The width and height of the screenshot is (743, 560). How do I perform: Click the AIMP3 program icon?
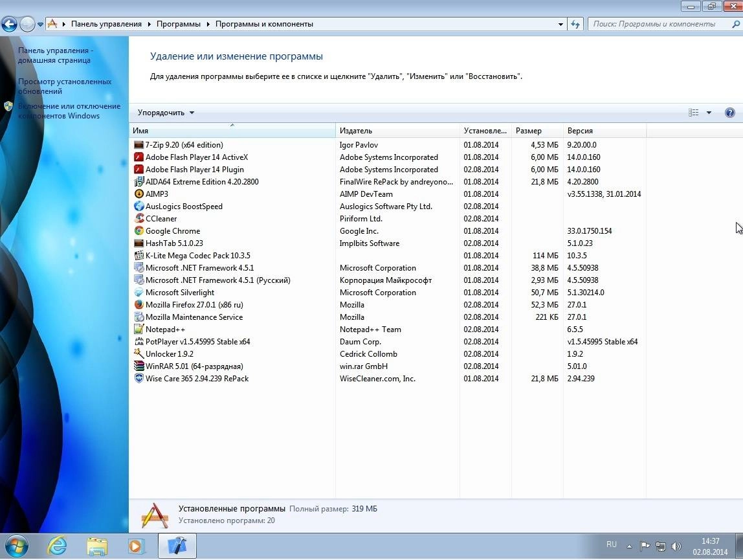coord(139,194)
